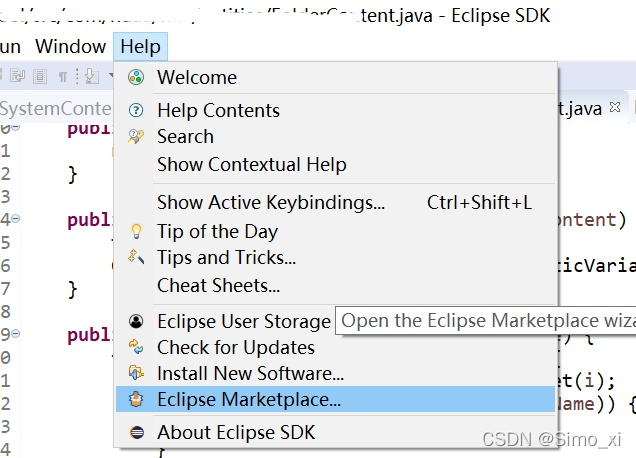Click the Help Contents question mark icon
This screenshot has height=458, width=636.
click(x=136, y=110)
